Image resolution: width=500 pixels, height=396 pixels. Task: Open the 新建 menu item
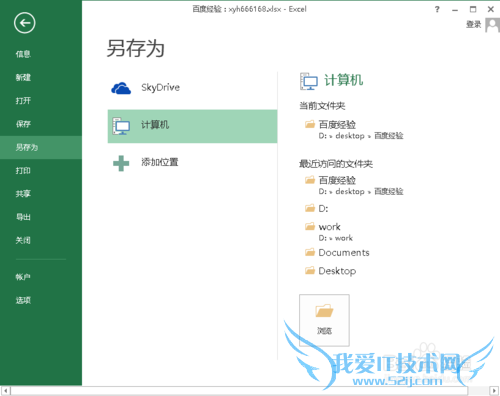tap(23, 77)
